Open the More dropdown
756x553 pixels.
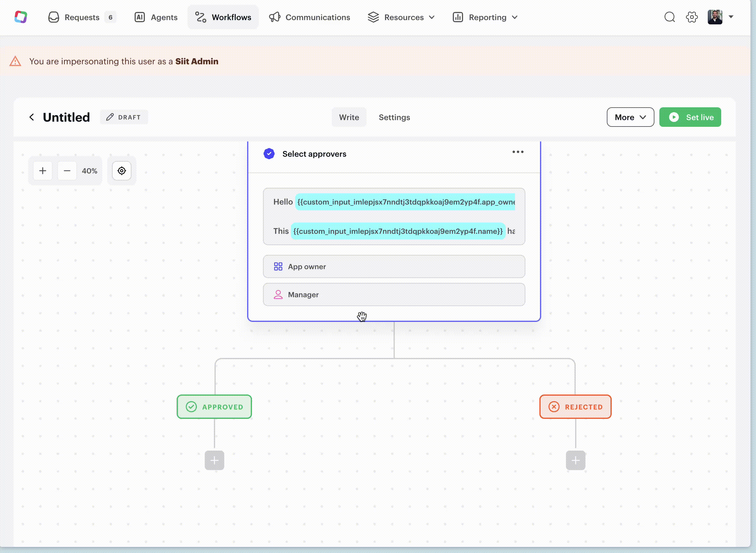click(630, 117)
